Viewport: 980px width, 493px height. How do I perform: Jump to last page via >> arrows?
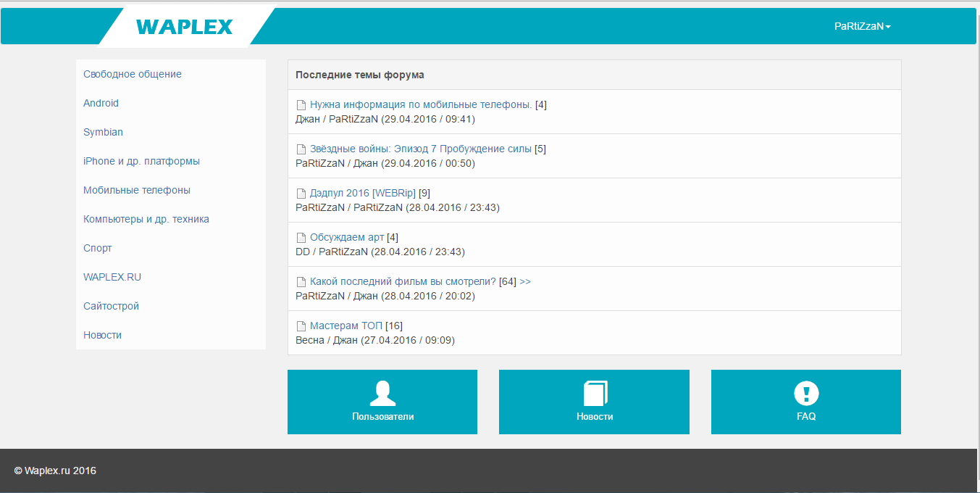coord(525,281)
